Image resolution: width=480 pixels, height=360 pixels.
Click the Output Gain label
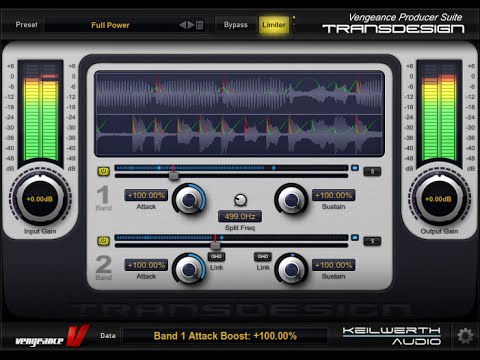click(439, 231)
